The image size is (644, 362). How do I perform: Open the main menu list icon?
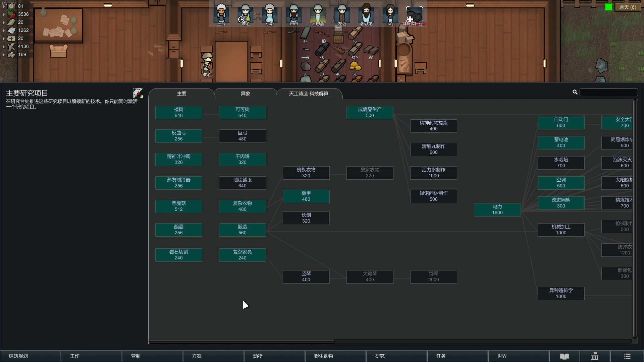[627, 356]
